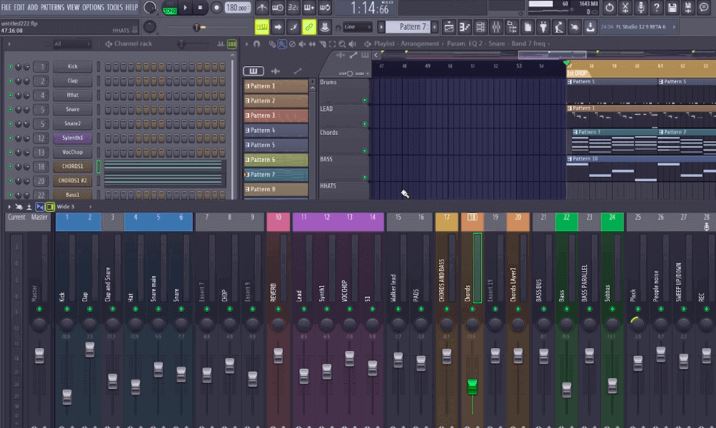The width and height of the screenshot is (716, 428).
Task: Click the 180 tempo field
Action: (x=237, y=8)
